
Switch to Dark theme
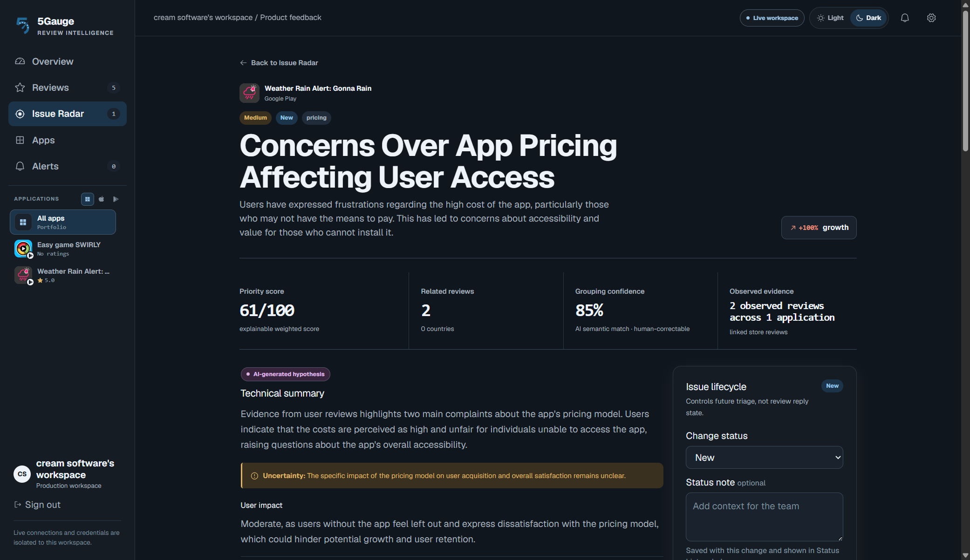[868, 18]
